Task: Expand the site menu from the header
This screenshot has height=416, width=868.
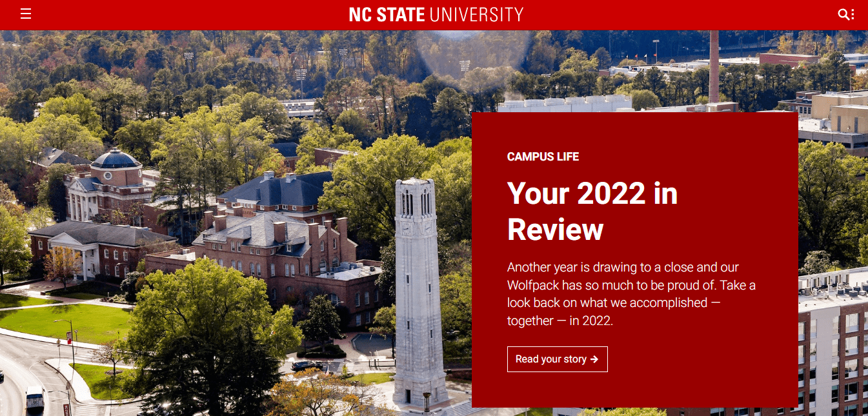Action: point(26,14)
